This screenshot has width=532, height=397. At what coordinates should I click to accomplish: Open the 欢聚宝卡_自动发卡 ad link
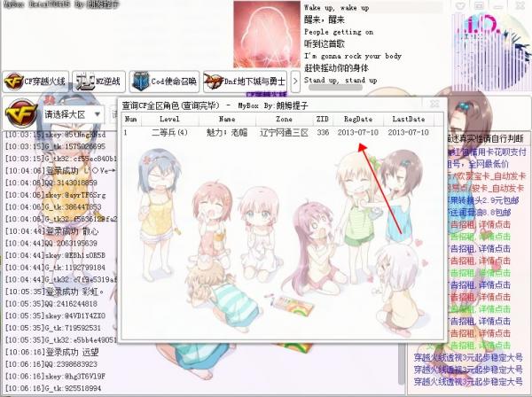coord(487,176)
